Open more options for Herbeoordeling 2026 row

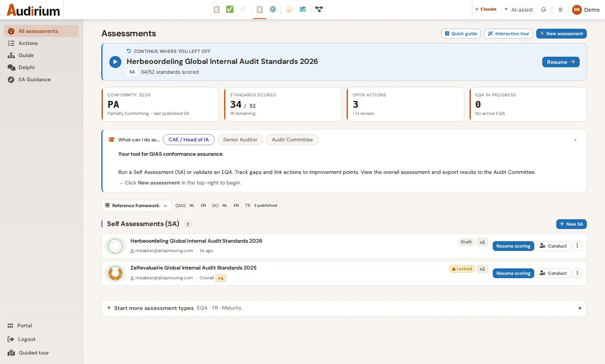click(x=577, y=246)
